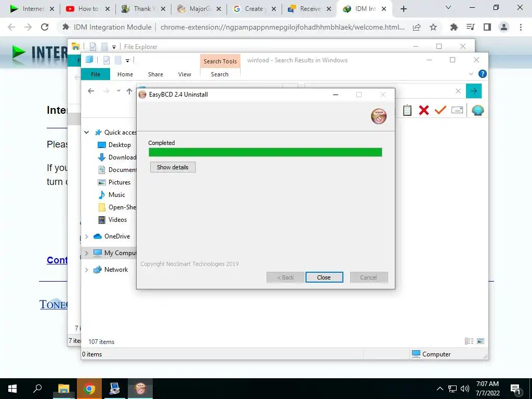Click Close in EasyBCD Uninstall dialog
The width and height of the screenshot is (532, 399).
click(x=324, y=277)
